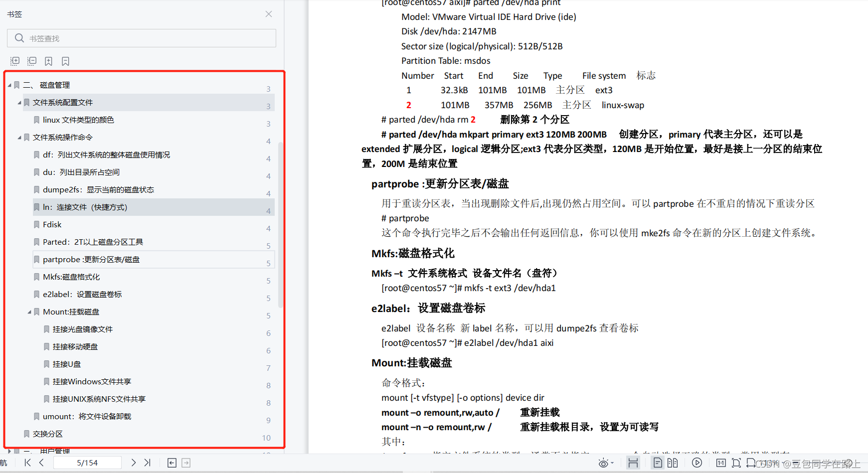
Task: Click the line mkfs -t ext3 /dev/hda1
Action: point(468,288)
